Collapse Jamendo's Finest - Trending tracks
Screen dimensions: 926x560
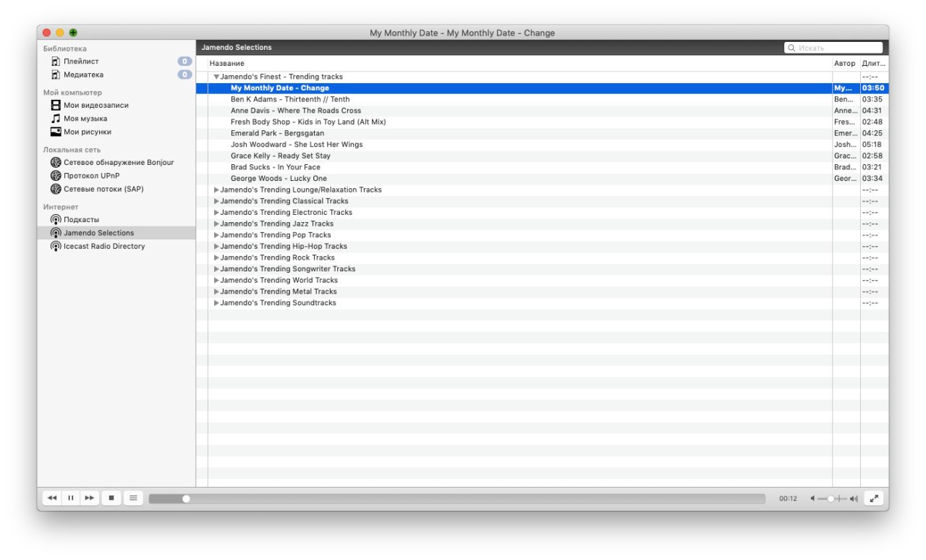click(x=216, y=77)
